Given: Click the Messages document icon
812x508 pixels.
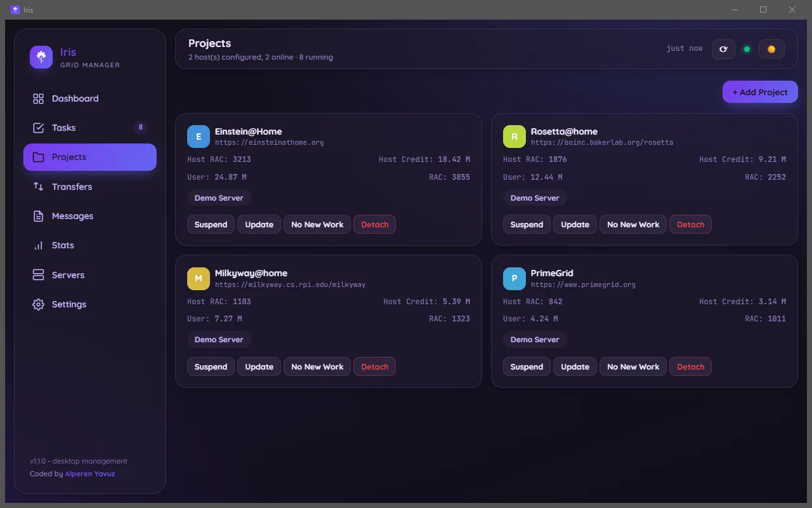Looking at the screenshot, I should click(39, 216).
